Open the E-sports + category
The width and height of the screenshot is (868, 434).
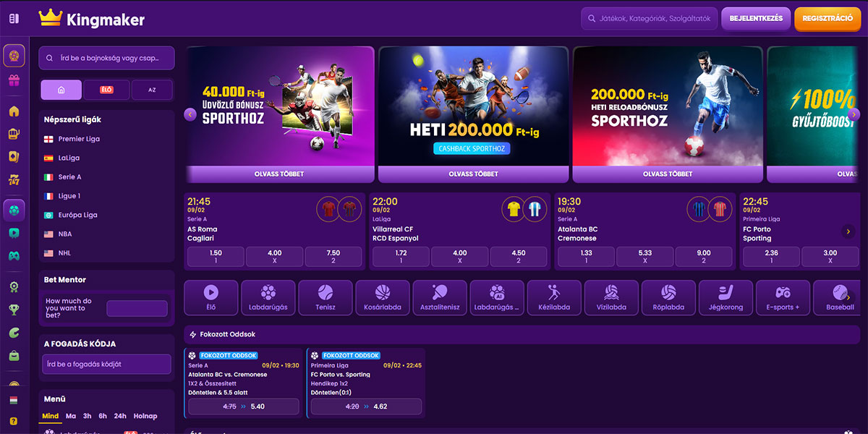pyautogui.click(x=783, y=297)
